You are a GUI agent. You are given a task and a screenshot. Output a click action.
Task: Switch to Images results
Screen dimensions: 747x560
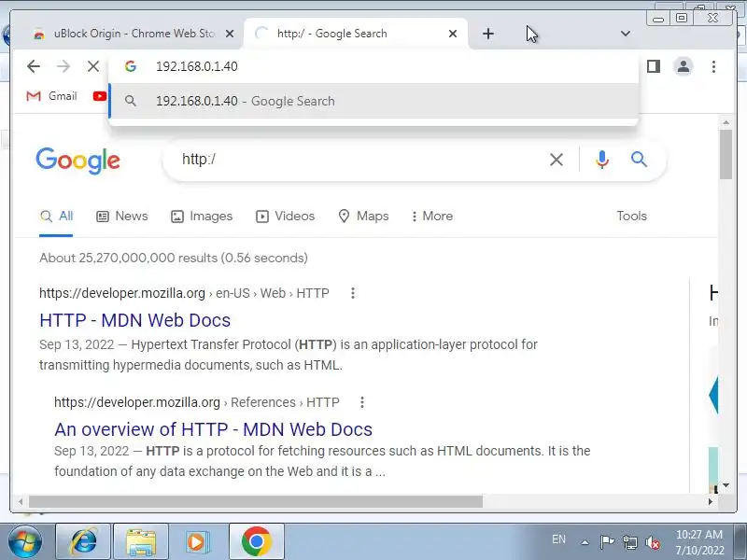[202, 217]
